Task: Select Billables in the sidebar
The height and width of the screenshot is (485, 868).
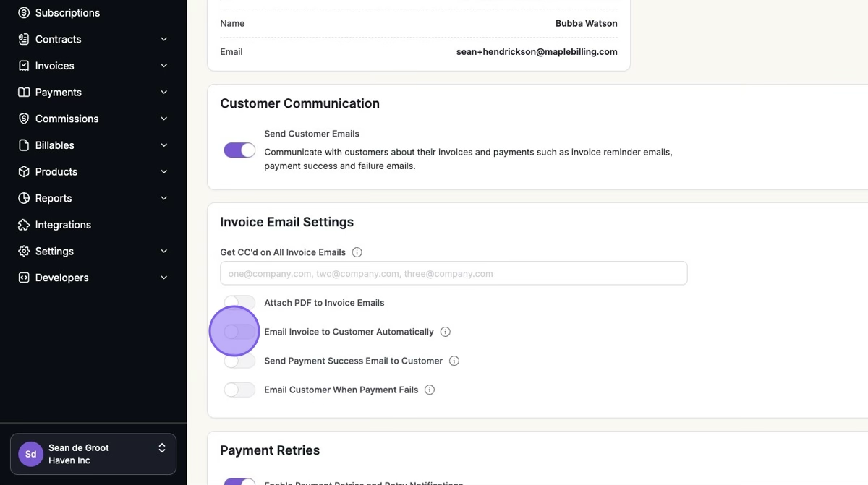Action: tap(55, 145)
